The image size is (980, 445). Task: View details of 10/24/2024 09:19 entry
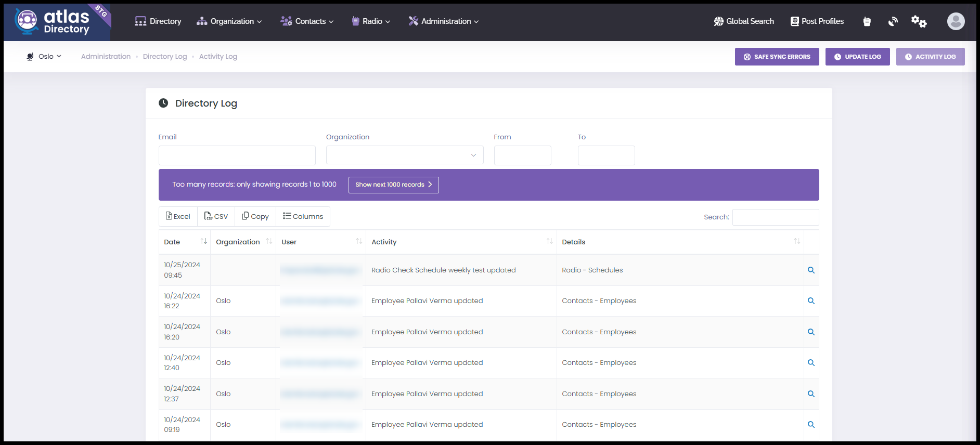click(811, 425)
